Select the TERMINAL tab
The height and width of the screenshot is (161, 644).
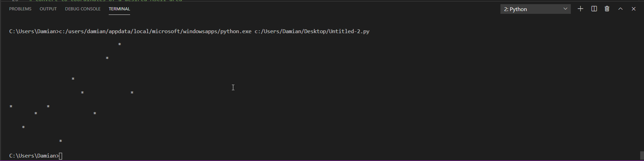point(119,9)
